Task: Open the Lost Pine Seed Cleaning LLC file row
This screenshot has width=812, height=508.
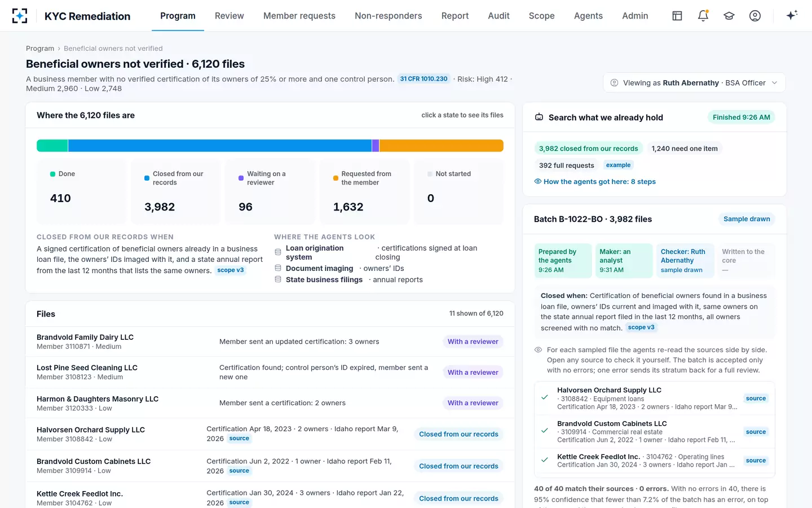Action: [x=270, y=372]
